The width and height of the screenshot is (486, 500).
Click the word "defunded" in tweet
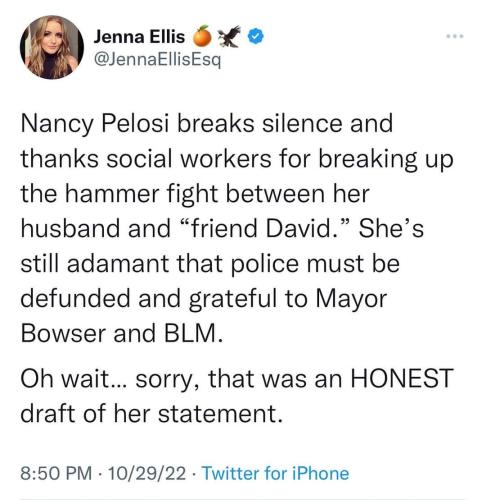(75, 298)
